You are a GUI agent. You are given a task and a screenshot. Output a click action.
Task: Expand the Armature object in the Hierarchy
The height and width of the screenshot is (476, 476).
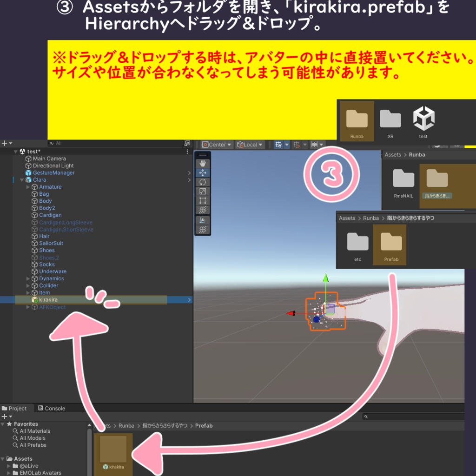click(28, 186)
